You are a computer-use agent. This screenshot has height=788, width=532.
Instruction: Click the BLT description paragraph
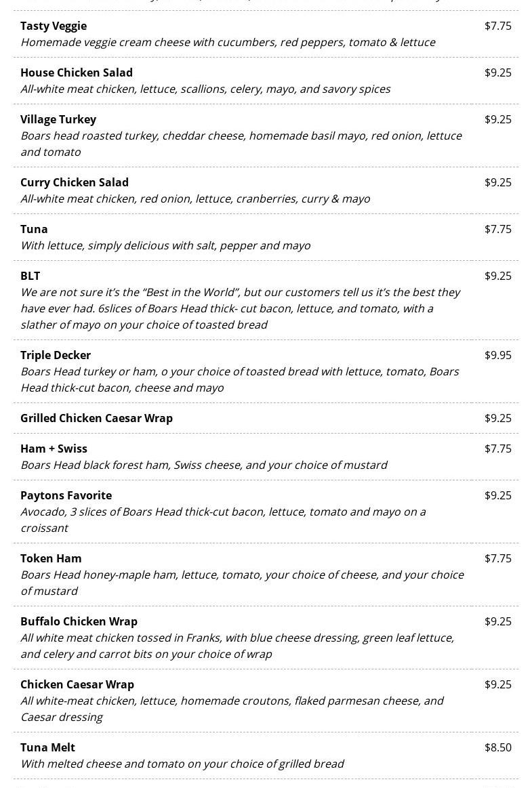[240, 308]
